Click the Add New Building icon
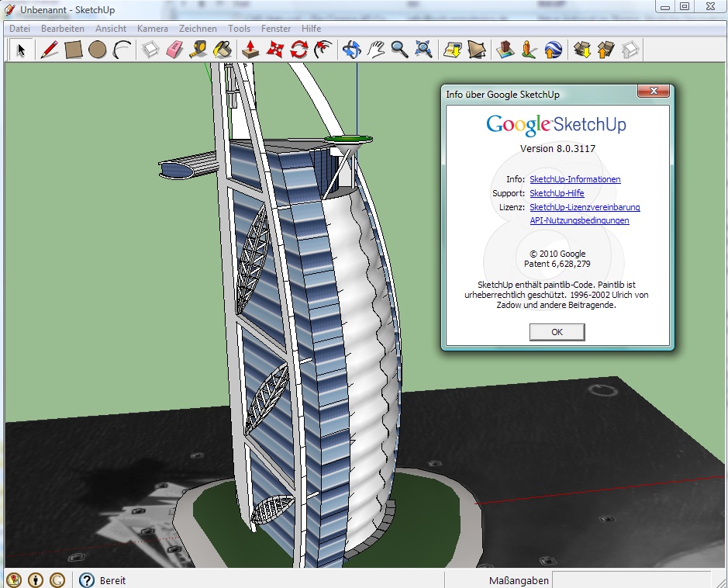728x588 pixels. [x=505, y=50]
